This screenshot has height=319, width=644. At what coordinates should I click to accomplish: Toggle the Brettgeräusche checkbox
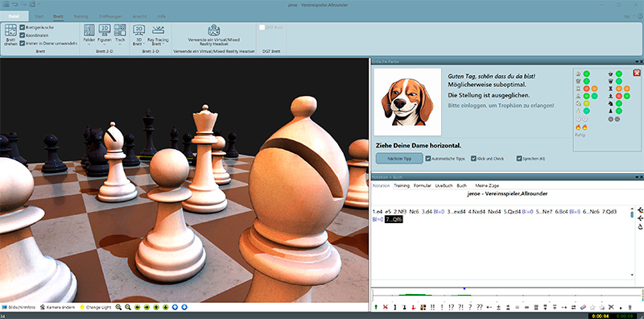(x=23, y=27)
